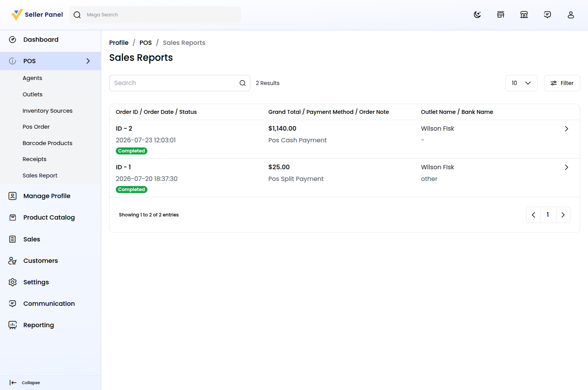Viewport: 588px width, 390px height.
Task: Go to previous page arrow
Action: pos(533,215)
